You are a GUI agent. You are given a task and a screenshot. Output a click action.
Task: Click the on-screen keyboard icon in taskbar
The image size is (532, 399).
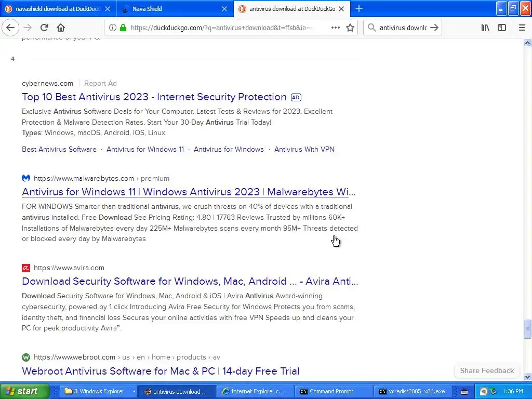(x=464, y=392)
